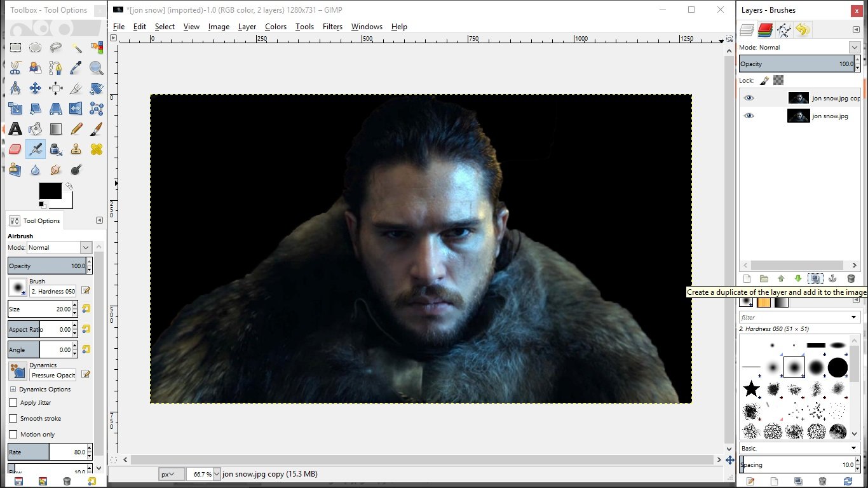Screen dimensions: 868x488
Task: Hide the jon snow.jpg copy layer
Action: coord(749,98)
